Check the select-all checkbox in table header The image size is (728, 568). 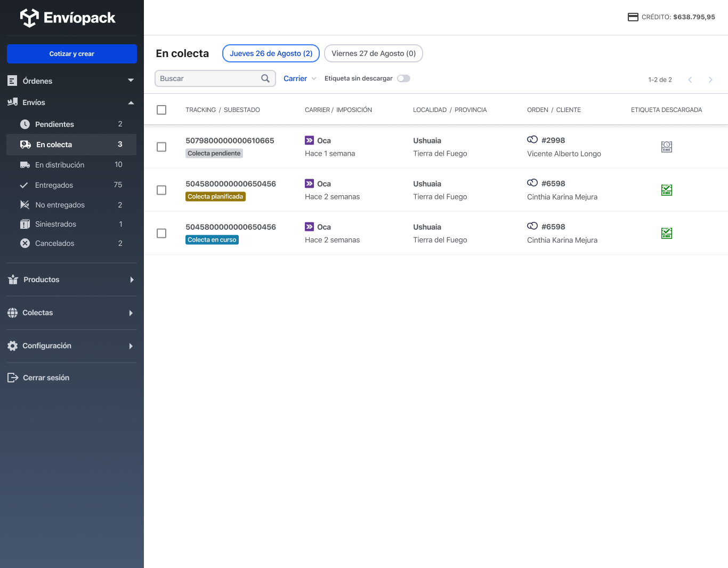[161, 110]
